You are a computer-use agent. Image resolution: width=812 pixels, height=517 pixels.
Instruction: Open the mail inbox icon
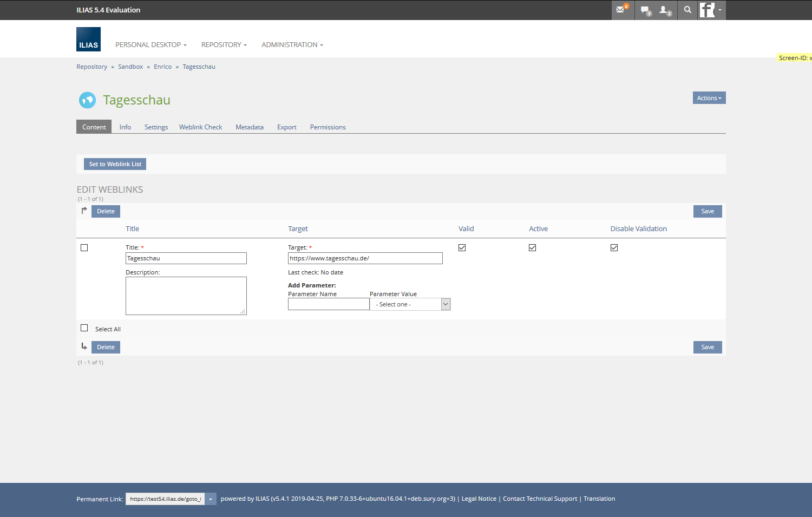click(621, 10)
